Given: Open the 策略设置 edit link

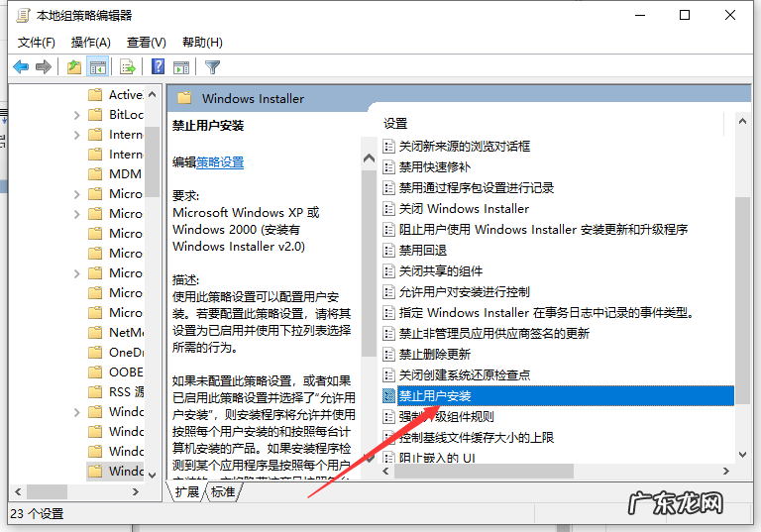Looking at the screenshot, I should (x=220, y=162).
